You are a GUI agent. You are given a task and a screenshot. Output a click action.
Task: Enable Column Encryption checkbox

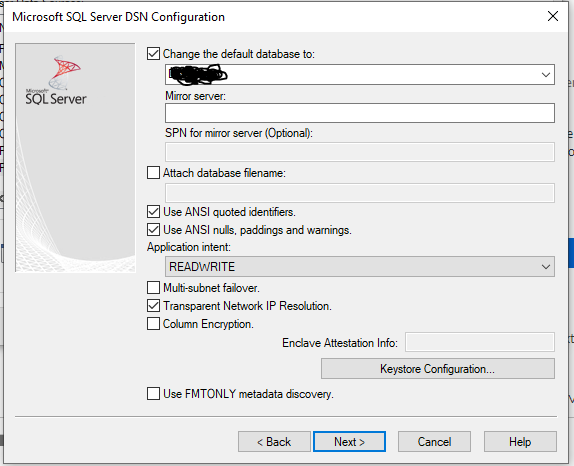click(x=153, y=324)
